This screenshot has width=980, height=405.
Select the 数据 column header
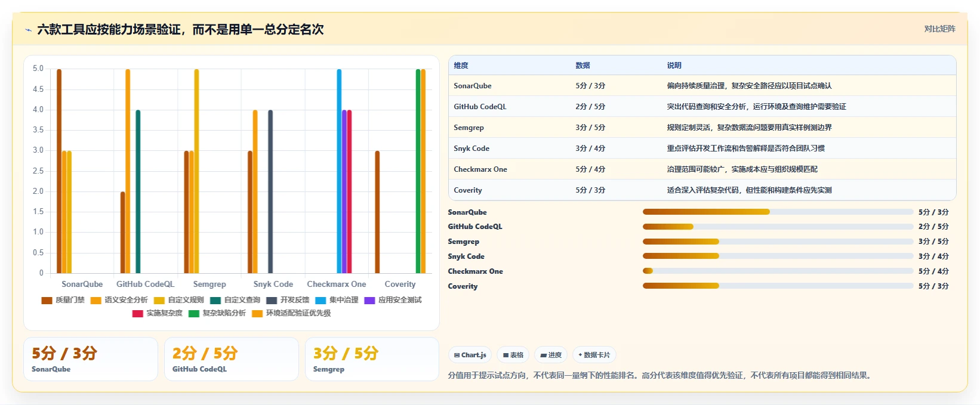coord(583,66)
